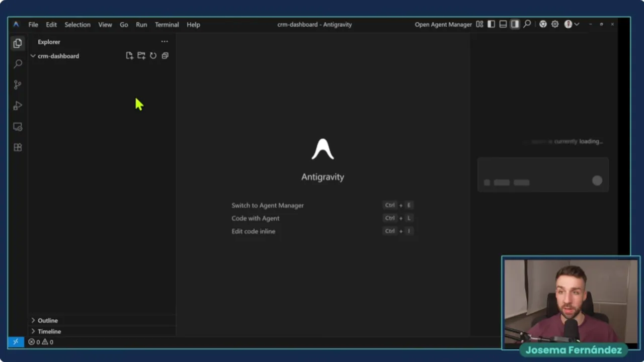Screen dimensions: 644x362
Task: Click the search magnifier in title bar
Action: [527, 24]
